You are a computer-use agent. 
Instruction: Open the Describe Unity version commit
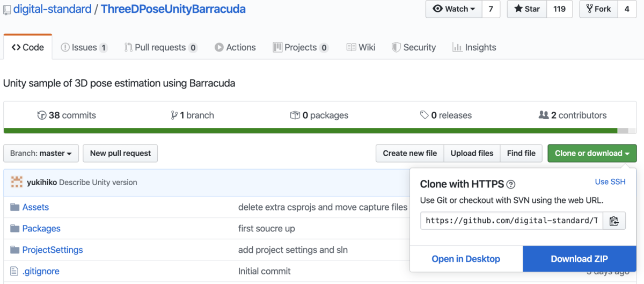[98, 183]
